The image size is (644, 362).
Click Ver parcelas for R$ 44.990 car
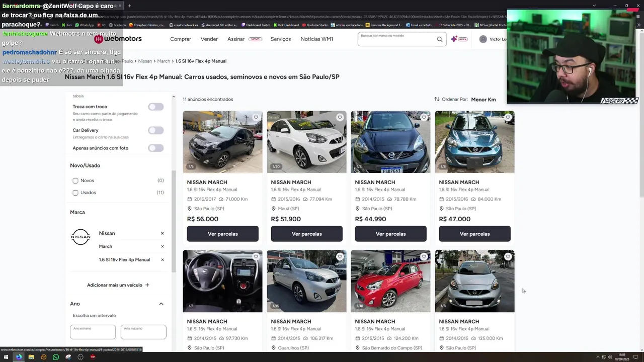pos(390,234)
